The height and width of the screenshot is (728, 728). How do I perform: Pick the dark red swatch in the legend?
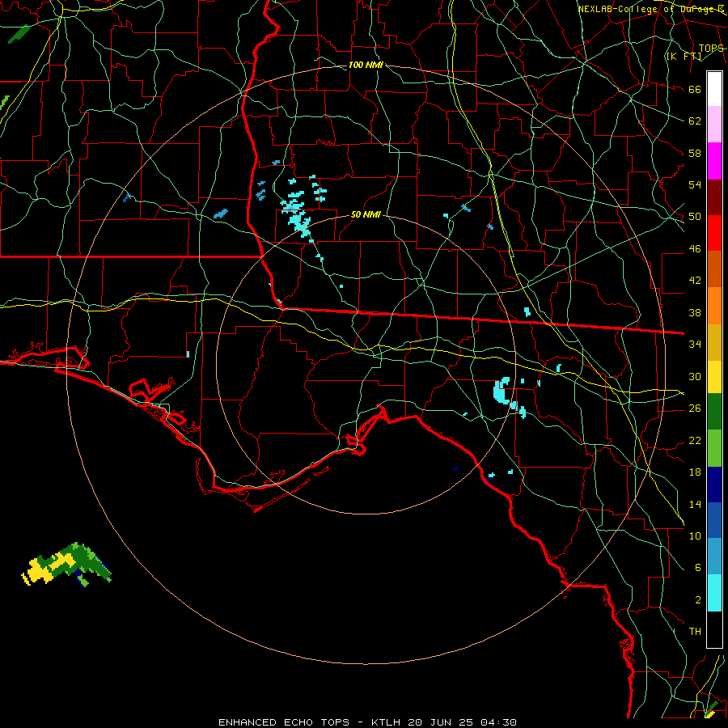coord(714,197)
